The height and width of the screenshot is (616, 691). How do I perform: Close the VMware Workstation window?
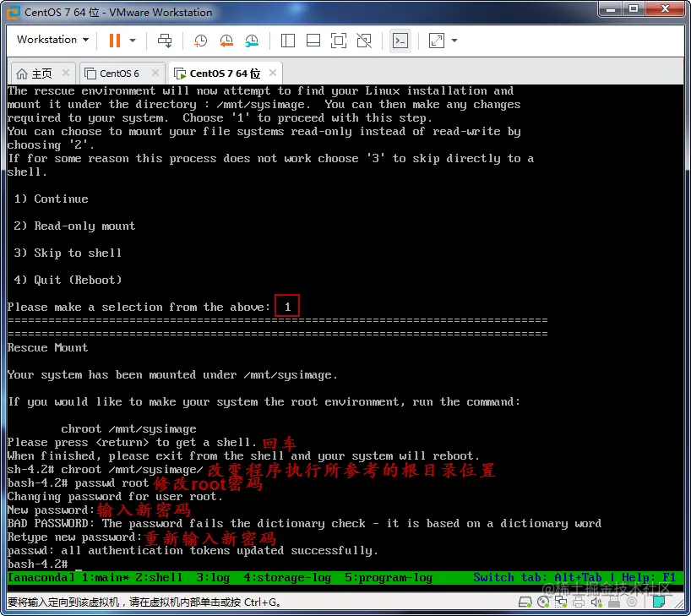coord(666,8)
